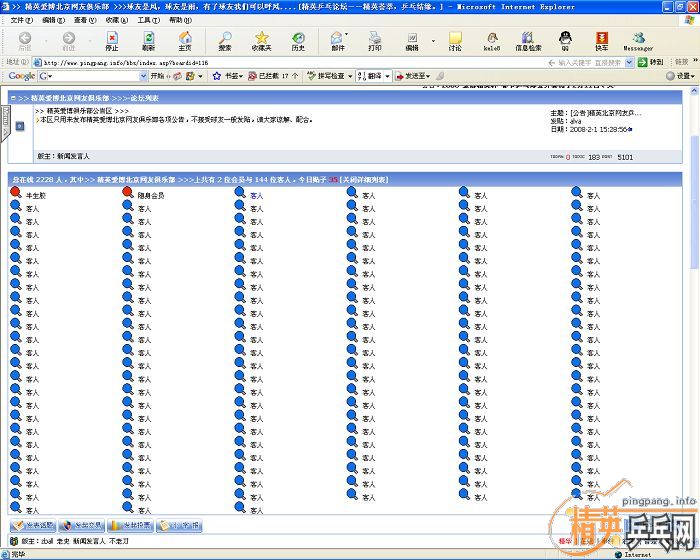Viewport: 700px width, 560px height.
Task: Collapse the 论坛列表 section box icon
Action: coord(14,98)
